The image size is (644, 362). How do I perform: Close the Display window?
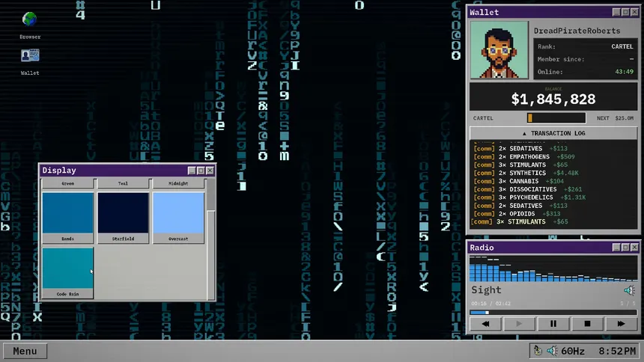pyautogui.click(x=210, y=171)
